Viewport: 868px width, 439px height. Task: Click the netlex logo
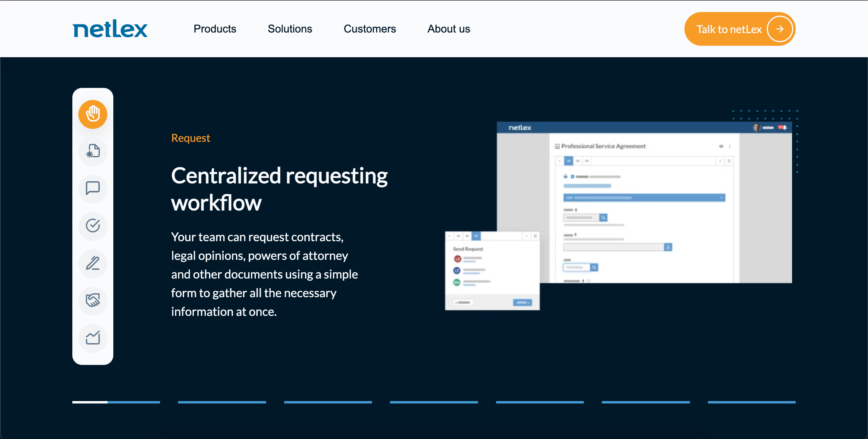pos(110,29)
